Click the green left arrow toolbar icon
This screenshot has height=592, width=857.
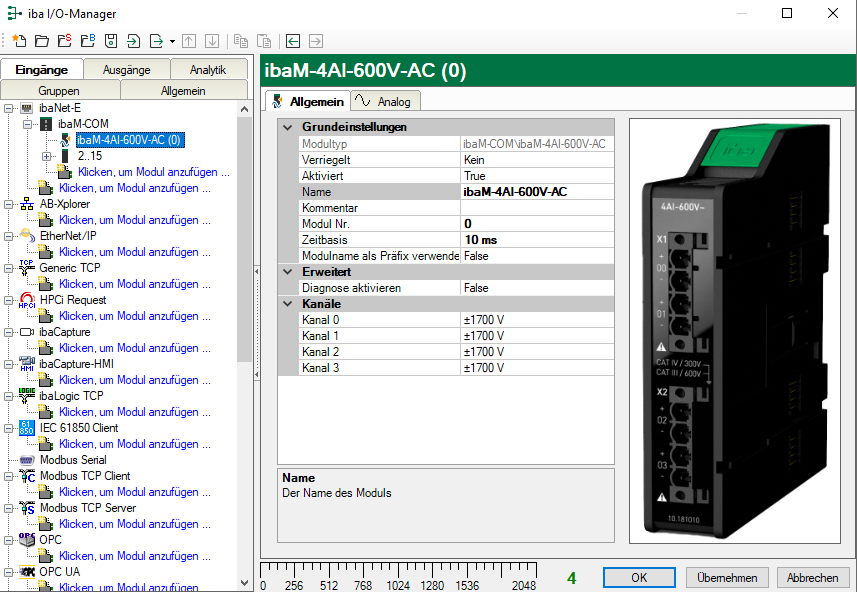[x=293, y=41]
